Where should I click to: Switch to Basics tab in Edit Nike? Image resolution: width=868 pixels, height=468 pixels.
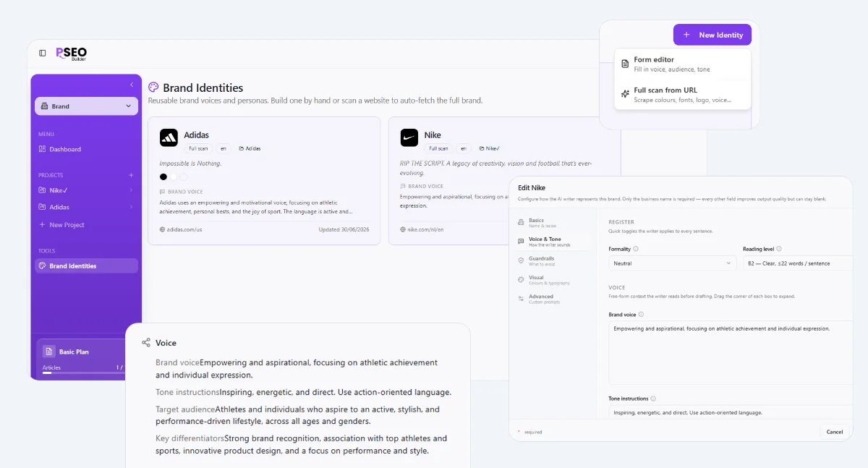pos(553,223)
